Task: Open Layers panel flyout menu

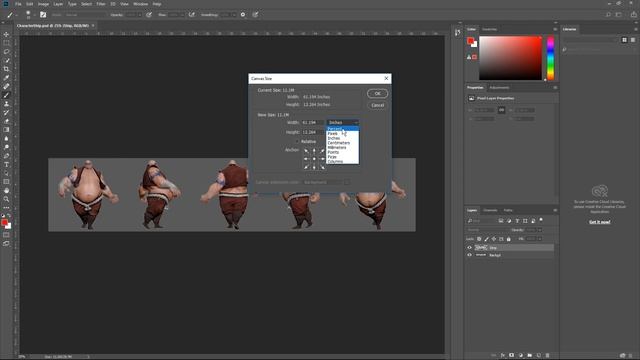Action: pos(555,210)
